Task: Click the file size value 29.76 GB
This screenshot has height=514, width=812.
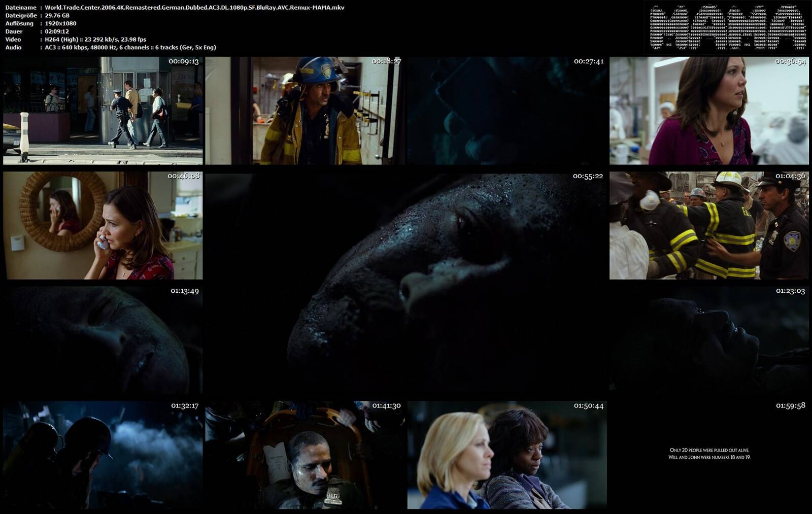Action: (57, 15)
